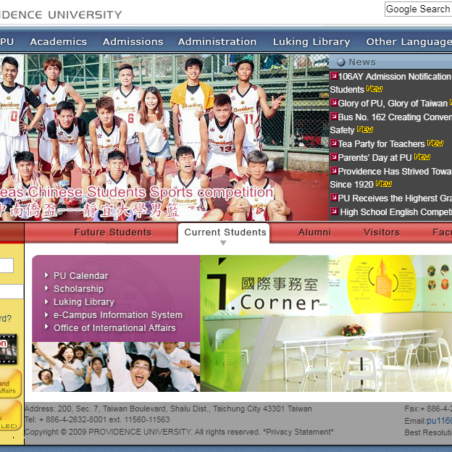Open Providence Has Strived news item

pos(395,171)
